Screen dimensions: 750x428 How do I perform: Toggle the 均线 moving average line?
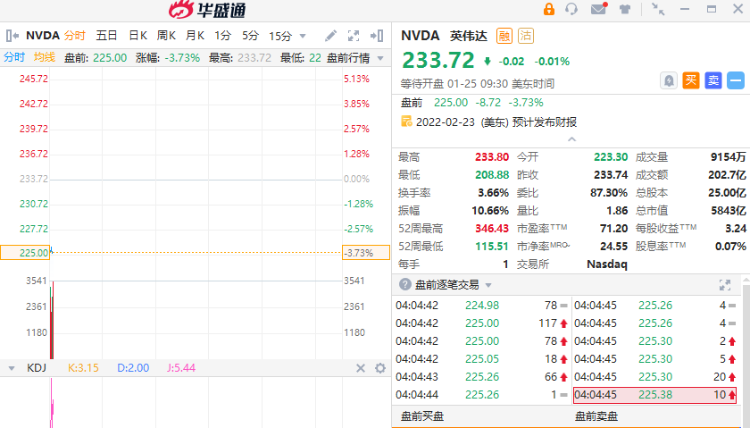(x=43, y=57)
